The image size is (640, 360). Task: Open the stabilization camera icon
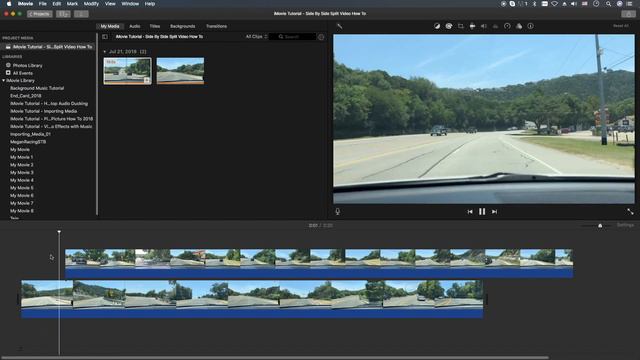pos(472,26)
